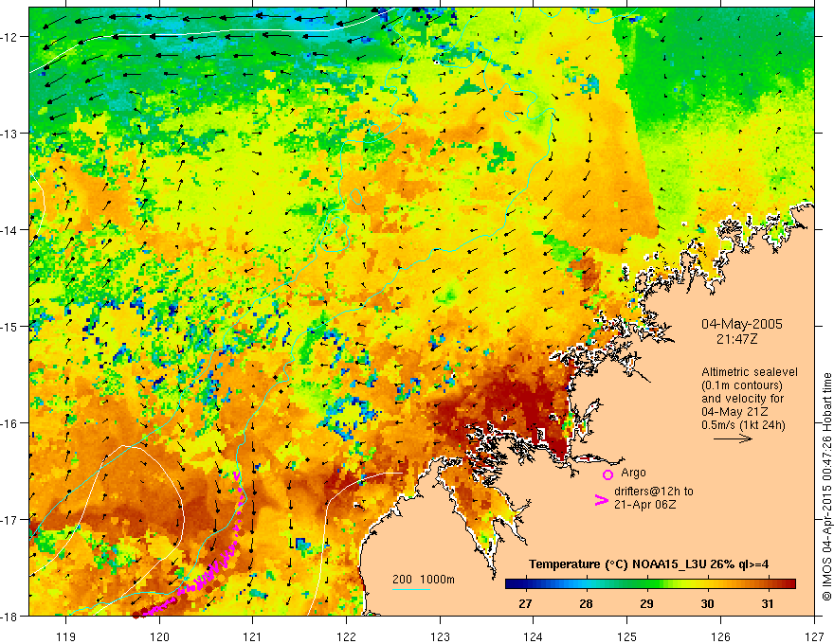The image size is (834, 644).
Task: Click longitude axis label 124
Action: pyautogui.click(x=534, y=636)
